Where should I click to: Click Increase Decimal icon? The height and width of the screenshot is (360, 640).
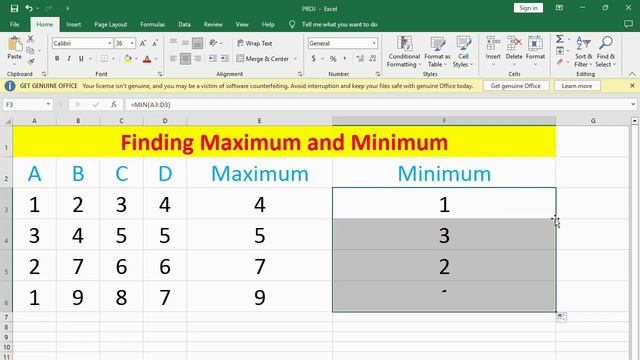click(x=360, y=59)
